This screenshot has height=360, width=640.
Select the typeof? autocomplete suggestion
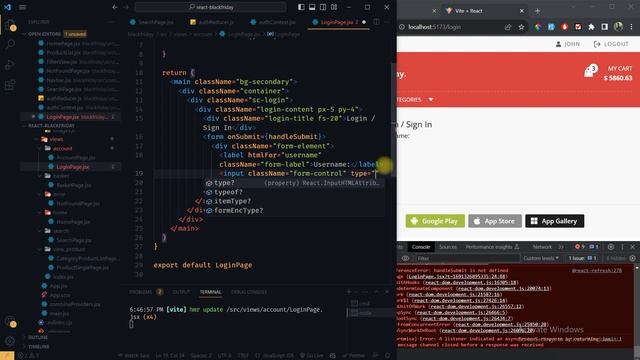[294, 192]
